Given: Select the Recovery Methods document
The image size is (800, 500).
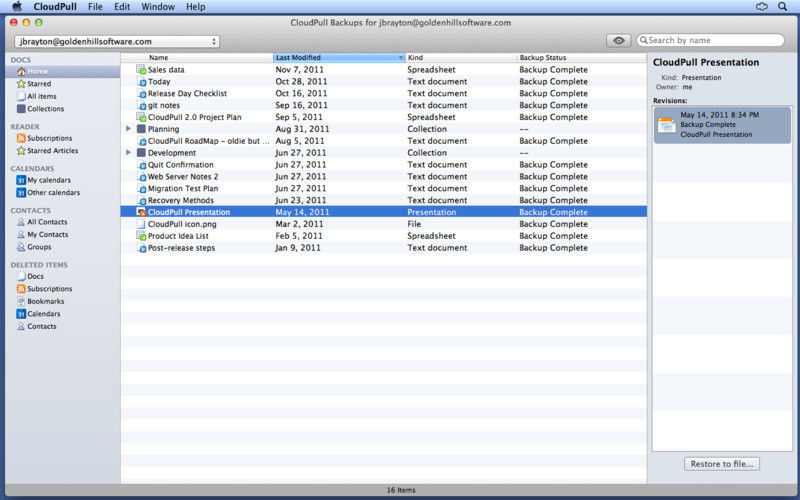Looking at the screenshot, I should (384, 201).
